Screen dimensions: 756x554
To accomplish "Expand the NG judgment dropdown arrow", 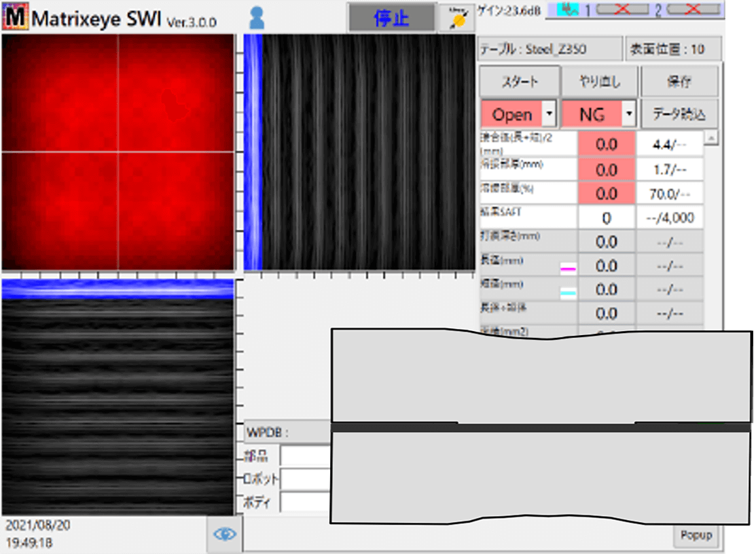I will (x=629, y=114).
